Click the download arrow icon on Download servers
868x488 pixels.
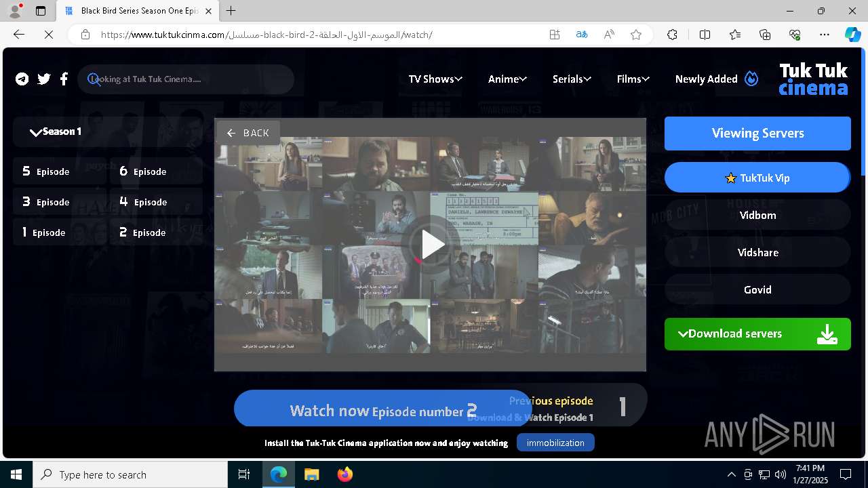pos(827,334)
